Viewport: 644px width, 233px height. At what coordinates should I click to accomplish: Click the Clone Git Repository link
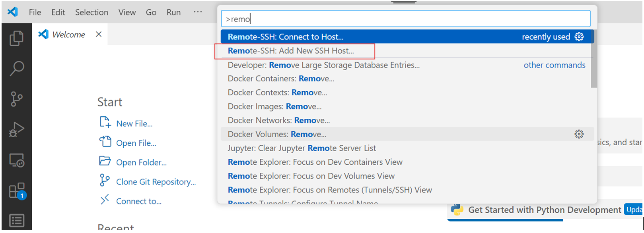pyautogui.click(x=156, y=182)
